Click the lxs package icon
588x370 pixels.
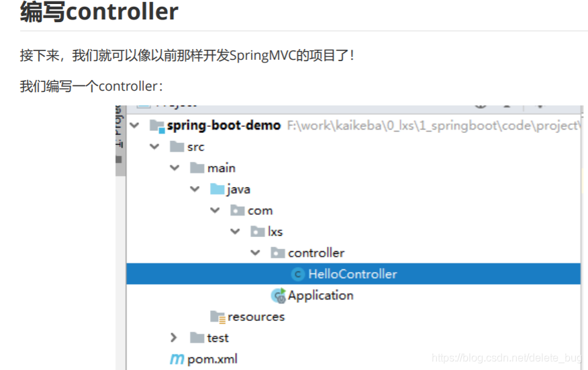[x=258, y=232]
